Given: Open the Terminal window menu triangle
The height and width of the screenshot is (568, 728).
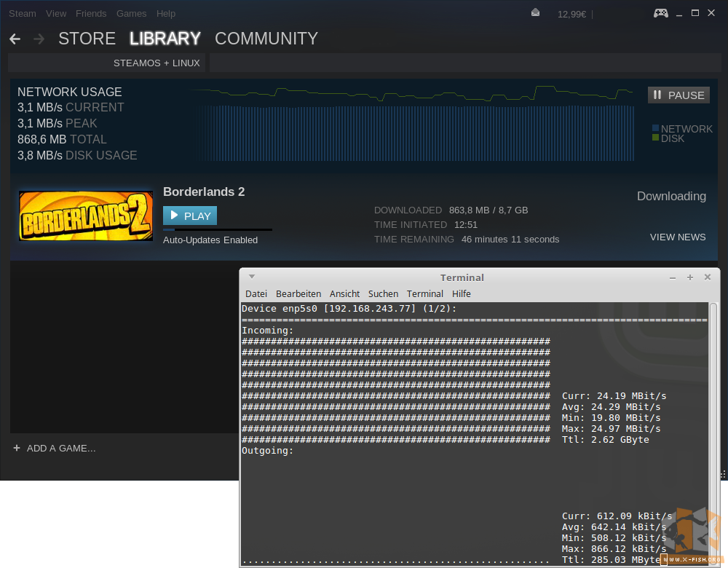Looking at the screenshot, I should [x=252, y=277].
